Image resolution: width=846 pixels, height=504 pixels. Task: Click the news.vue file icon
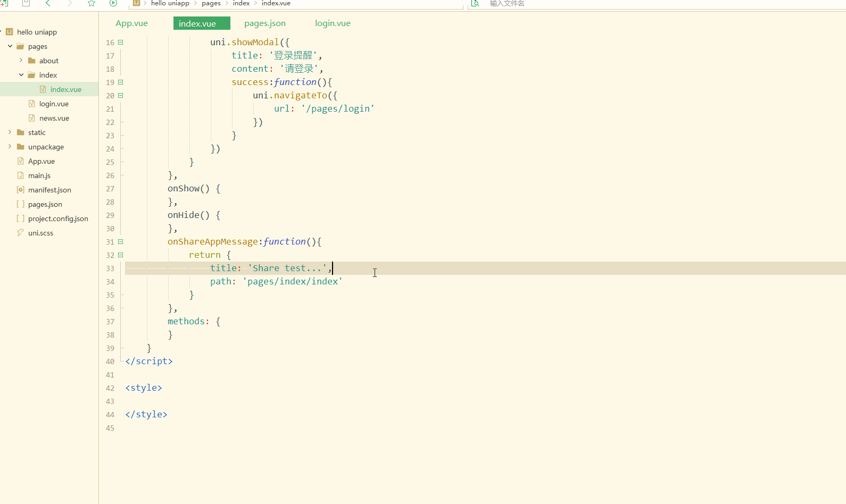(32, 118)
